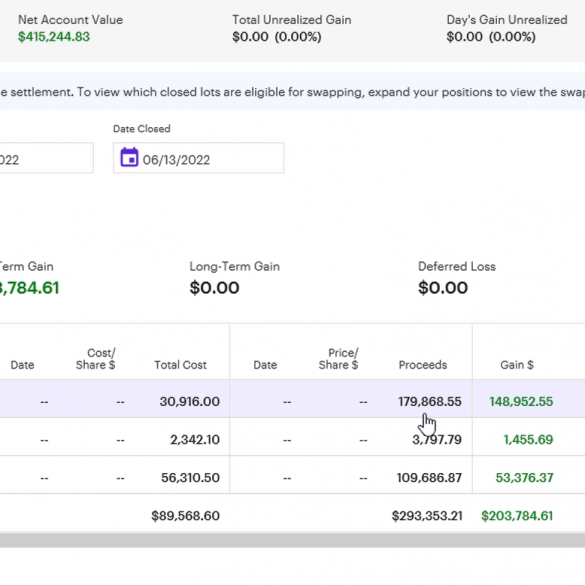Sort by Price/Share $ column header

(x=338, y=359)
